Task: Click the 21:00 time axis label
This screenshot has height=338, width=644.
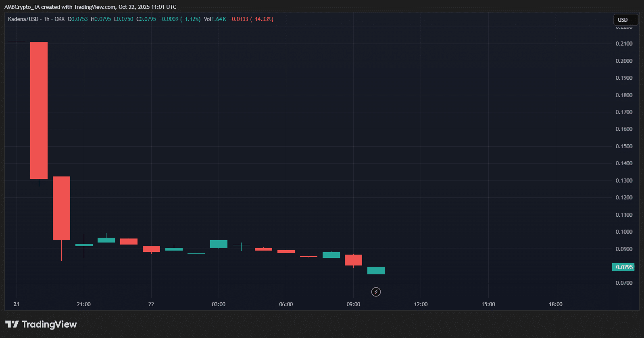Action: (x=83, y=304)
